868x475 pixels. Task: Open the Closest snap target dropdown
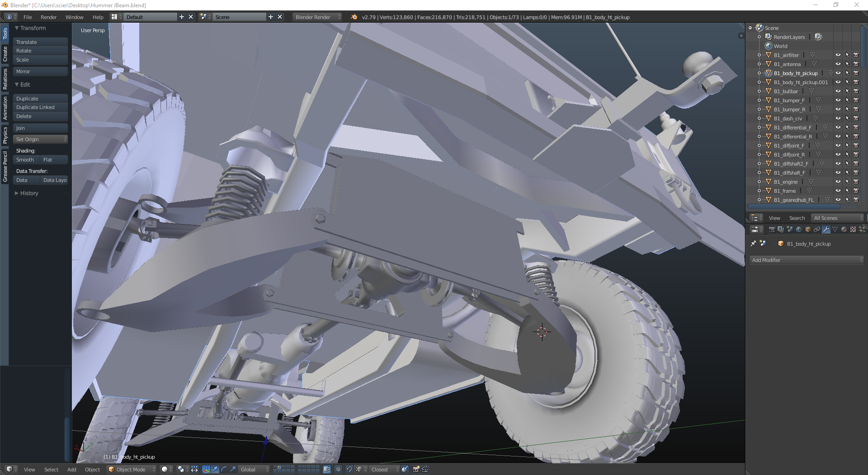384,470
